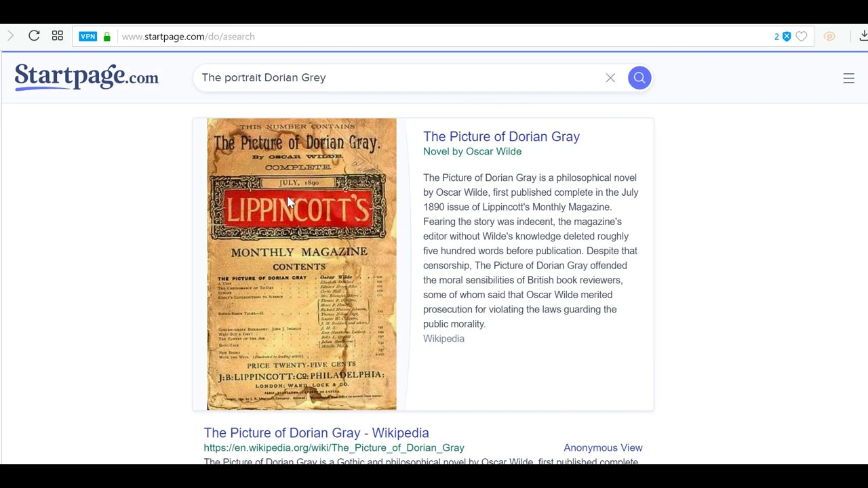Open the ad blocker shield icon
The height and width of the screenshot is (488, 868).
787,37
